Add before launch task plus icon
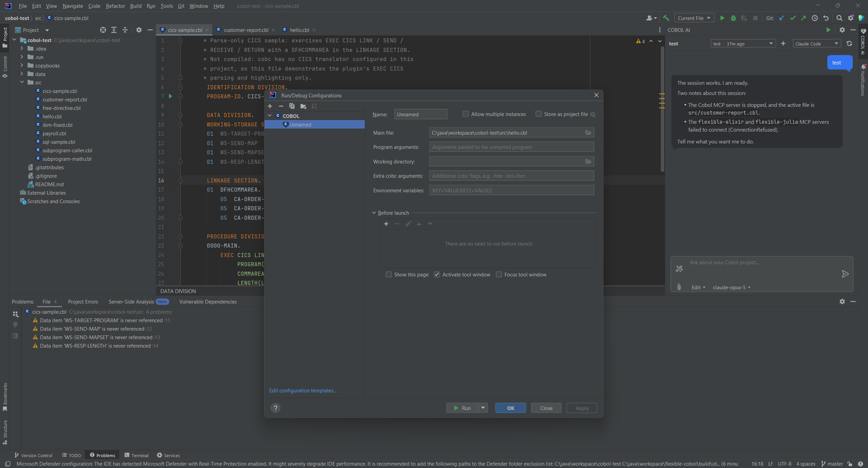 pyautogui.click(x=386, y=224)
